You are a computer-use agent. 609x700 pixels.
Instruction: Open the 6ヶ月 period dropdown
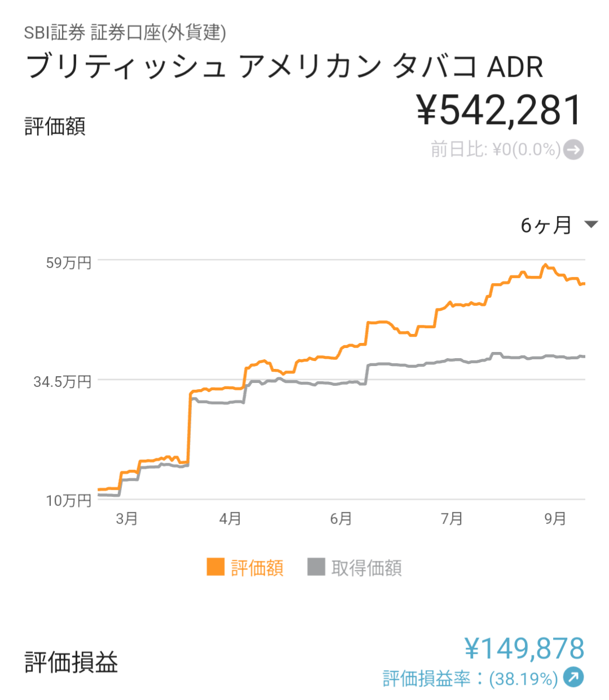(546, 225)
